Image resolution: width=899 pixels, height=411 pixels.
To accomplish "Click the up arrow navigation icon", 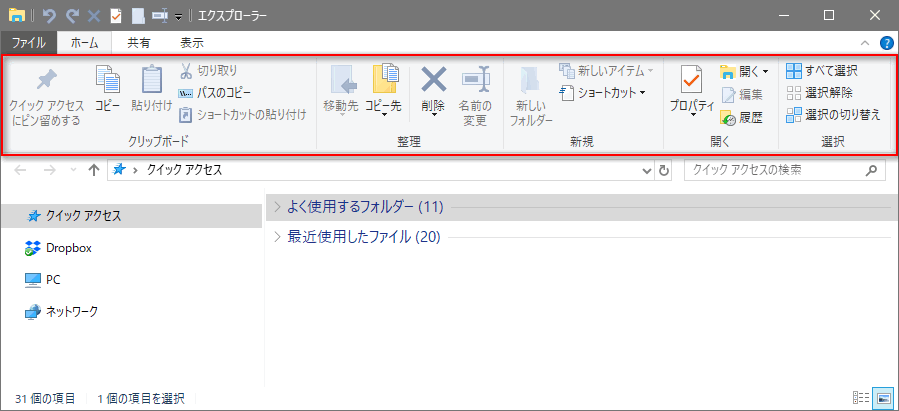I will coord(93,171).
